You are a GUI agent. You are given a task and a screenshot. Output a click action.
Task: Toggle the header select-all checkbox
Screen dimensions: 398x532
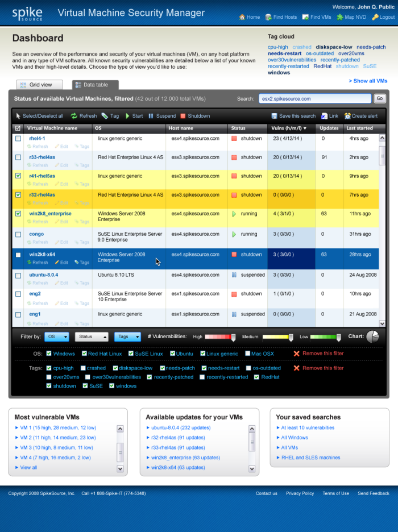tap(18, 128)
